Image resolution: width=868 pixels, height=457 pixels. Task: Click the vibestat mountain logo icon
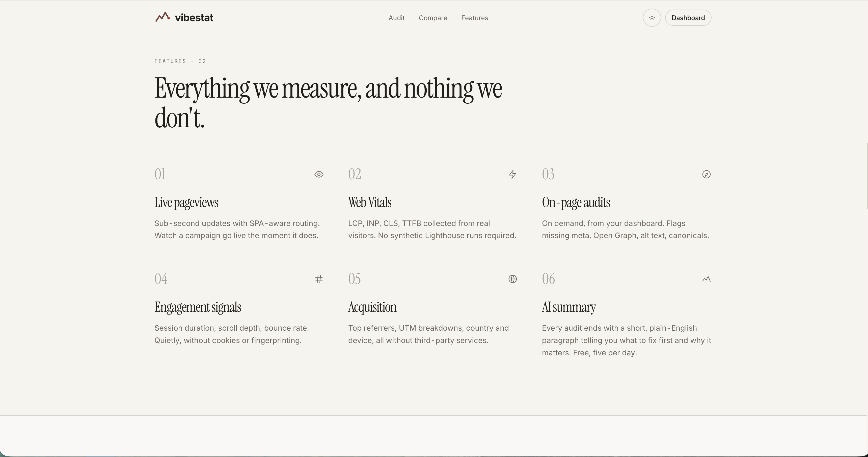(162, 17)
